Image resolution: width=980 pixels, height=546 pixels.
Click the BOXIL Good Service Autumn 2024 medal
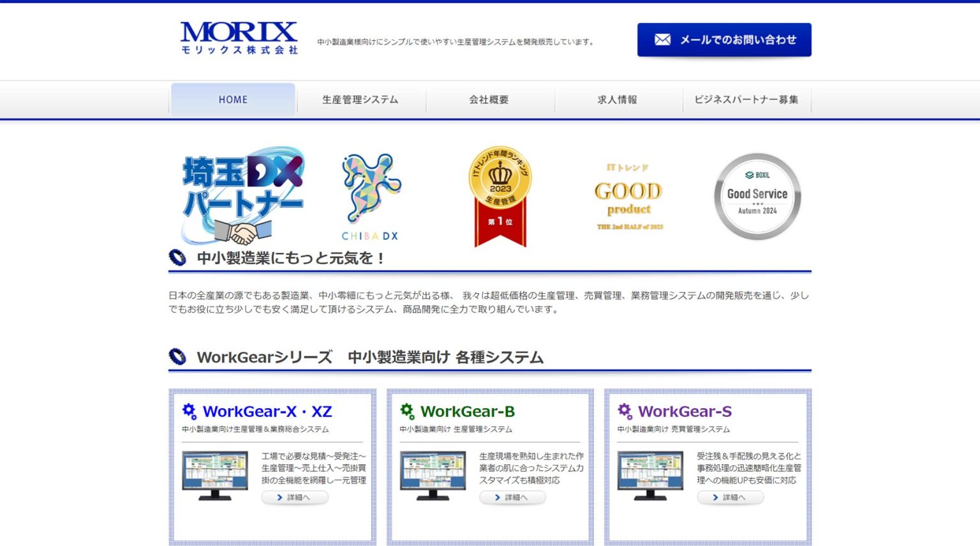pos(757,195)
